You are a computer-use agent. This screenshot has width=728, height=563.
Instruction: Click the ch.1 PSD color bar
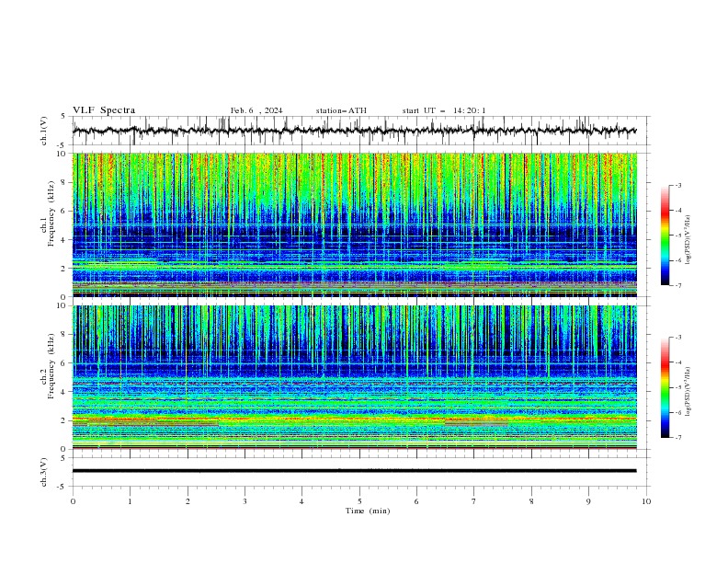click(x=665, y=236)
